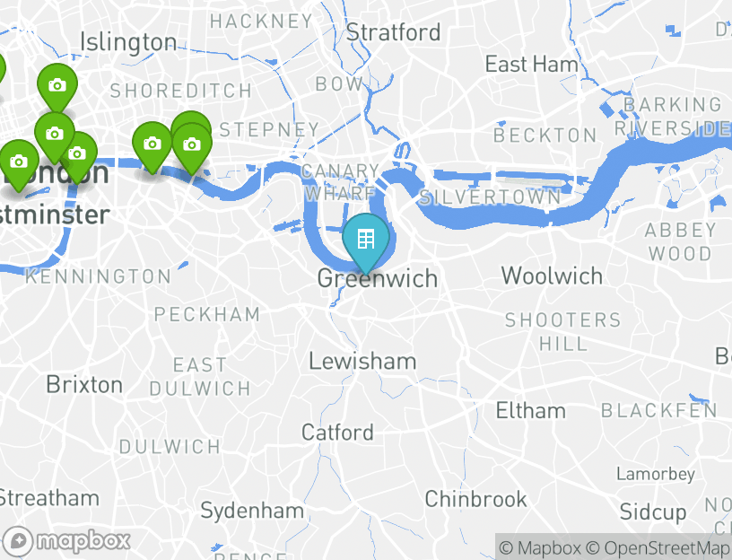Select the Brixton place label
The height and width of the screenshot is (560, 732).
[84, 385]
